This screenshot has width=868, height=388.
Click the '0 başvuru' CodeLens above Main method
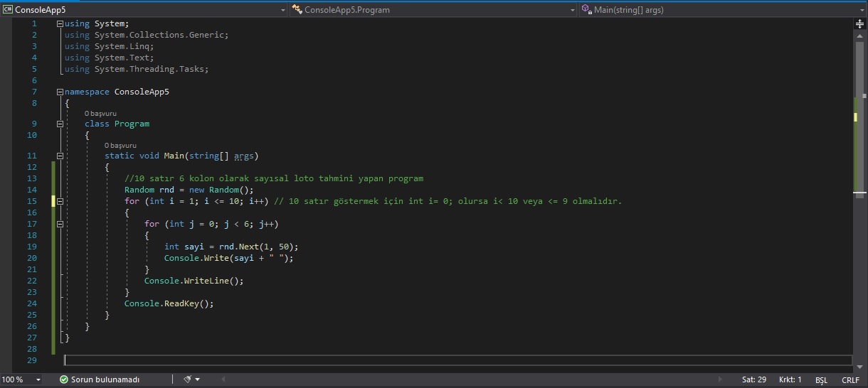120,146
